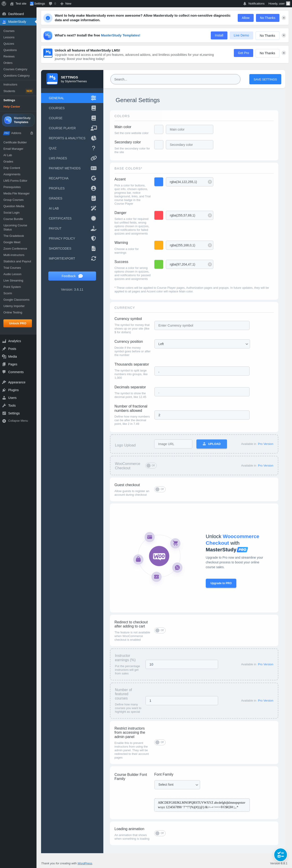Viewport: 292px width, 868px height.
Task: Click the Import/Export sync icon
Action: [x=93, y=258]
